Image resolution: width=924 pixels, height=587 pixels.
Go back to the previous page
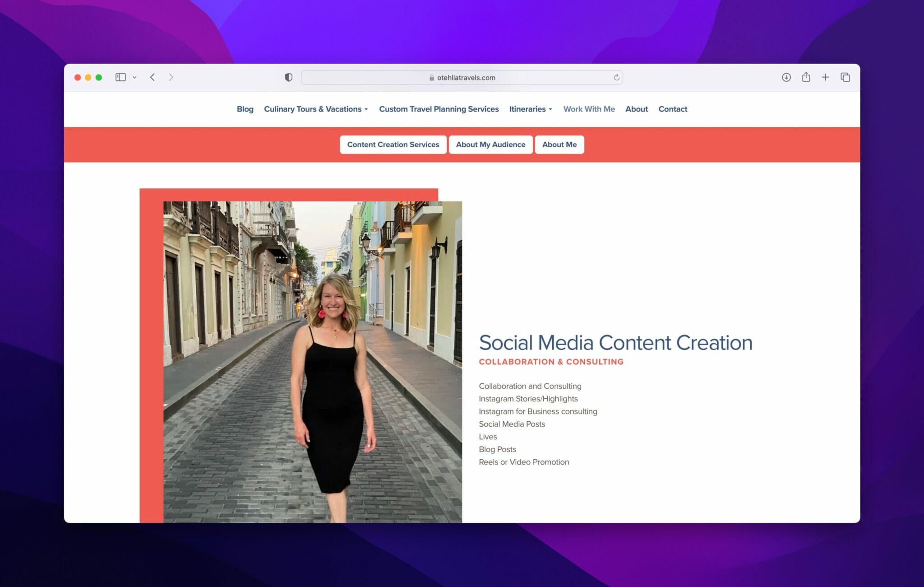point(152,77)
